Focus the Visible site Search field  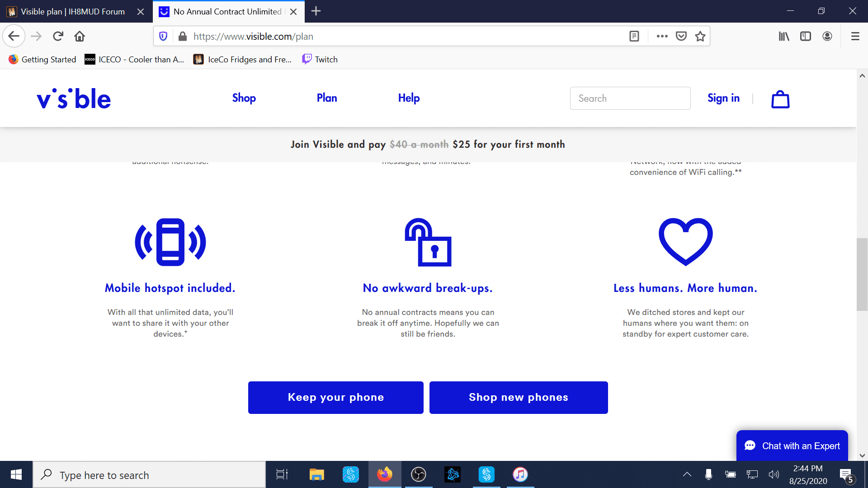[630, 98]
